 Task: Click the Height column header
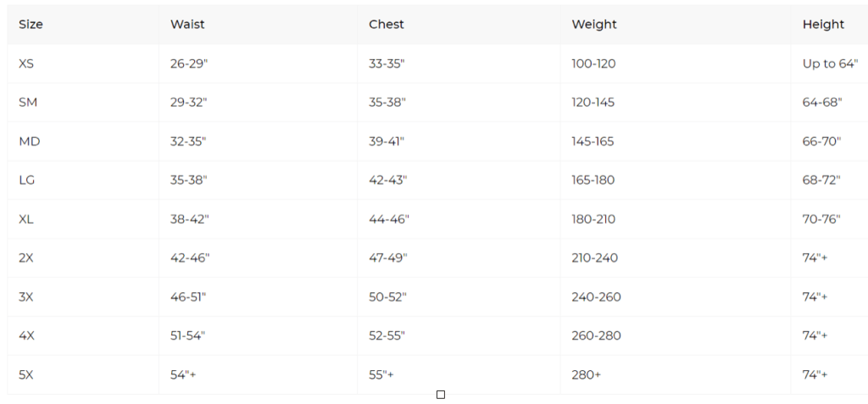click(823, 25)
